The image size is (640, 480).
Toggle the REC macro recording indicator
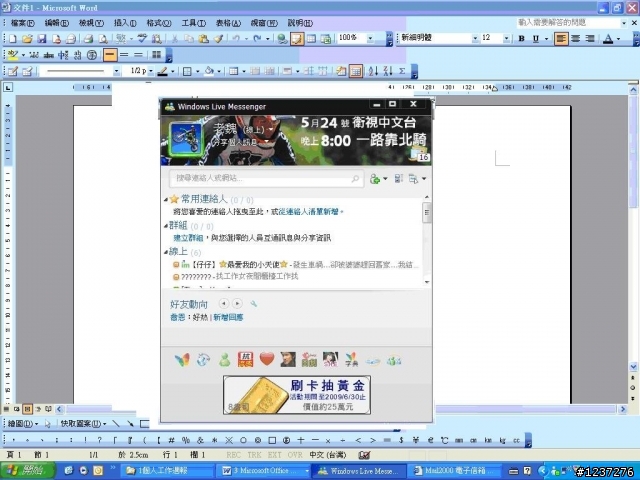[x=233, y=455]
